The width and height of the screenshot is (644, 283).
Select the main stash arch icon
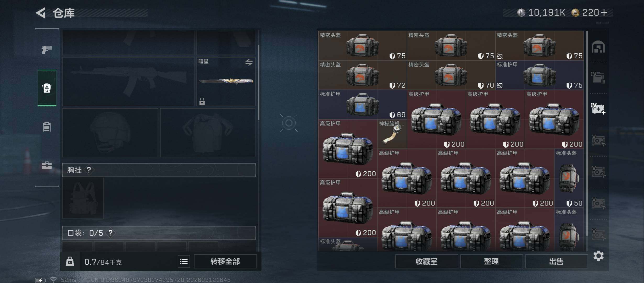coord(598,47)
